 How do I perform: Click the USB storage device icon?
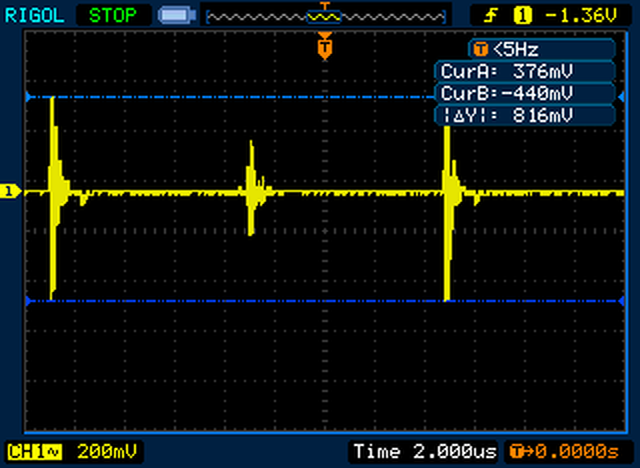177,16
